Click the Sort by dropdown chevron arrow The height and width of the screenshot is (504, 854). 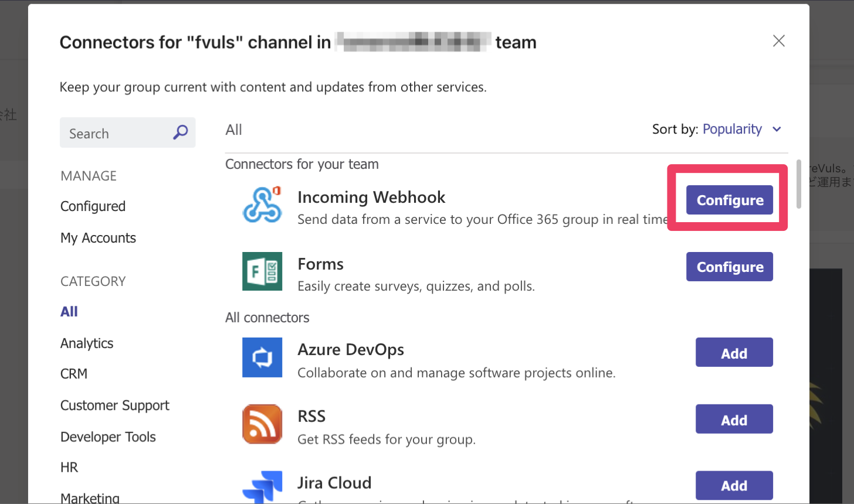tap(777, 130)
